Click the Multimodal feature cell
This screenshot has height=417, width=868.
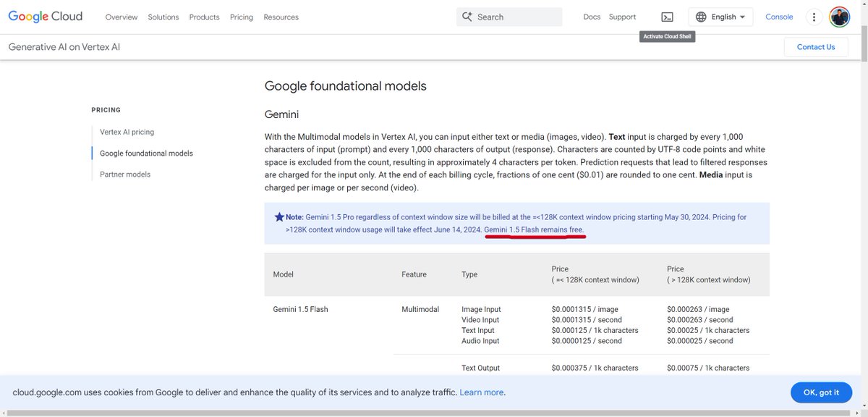coord(420,309)
